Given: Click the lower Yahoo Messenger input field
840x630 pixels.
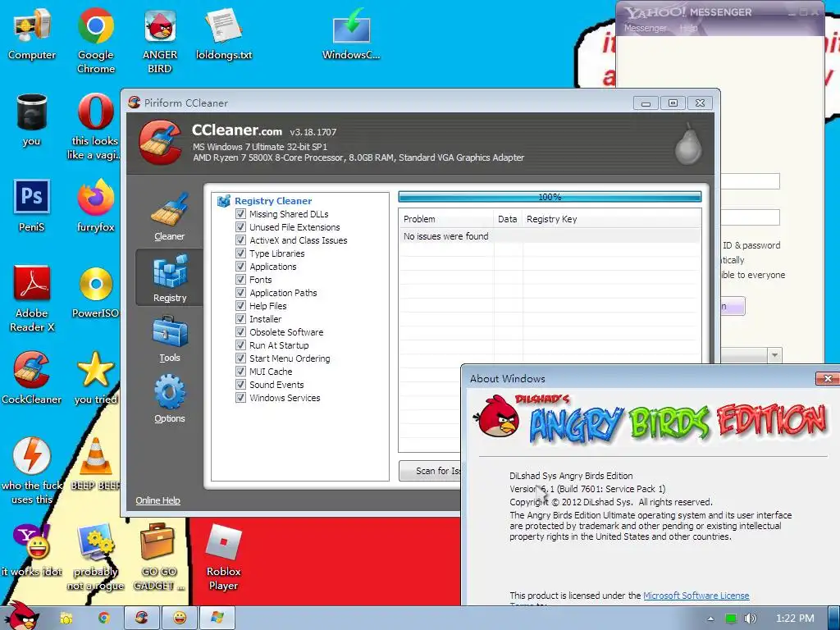Looking at the screenshot, I should pyautogui.click(x=750, y=217).
